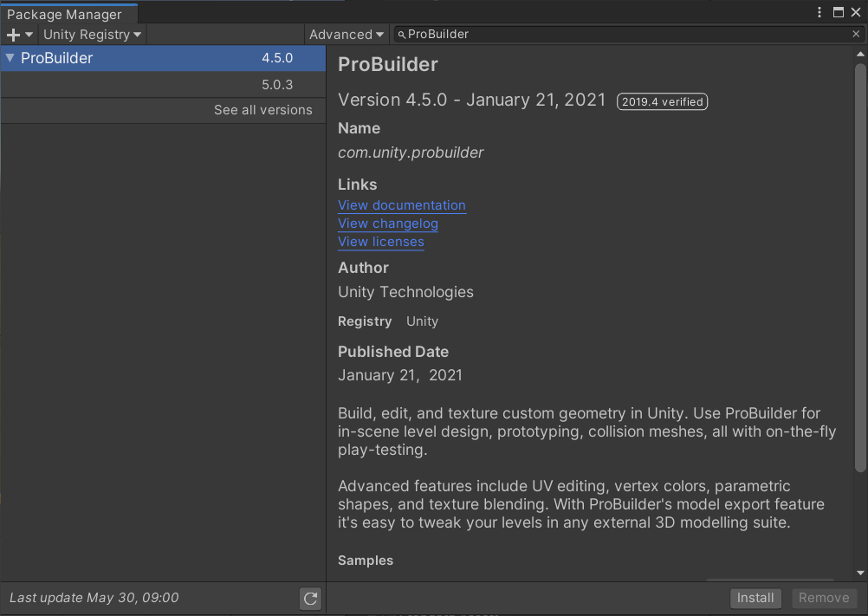Open the View changelog link
The height and width of the screenshot is (616, 868).
[388, 224]
